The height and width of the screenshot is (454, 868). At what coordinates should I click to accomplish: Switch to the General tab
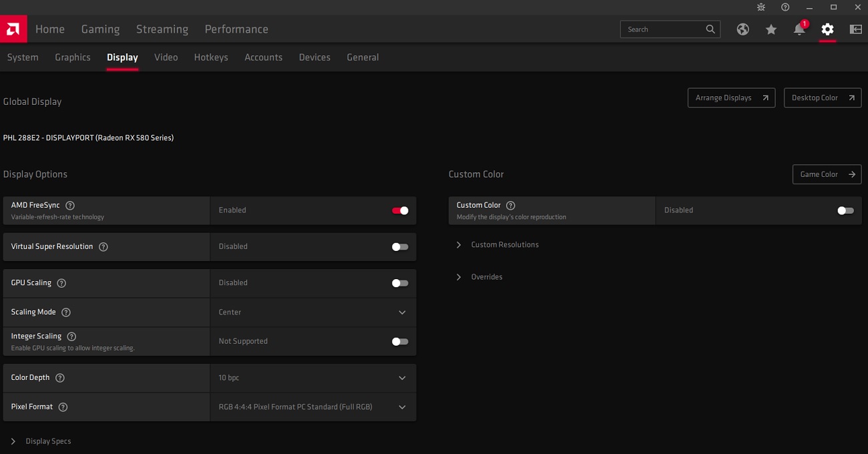363,57
